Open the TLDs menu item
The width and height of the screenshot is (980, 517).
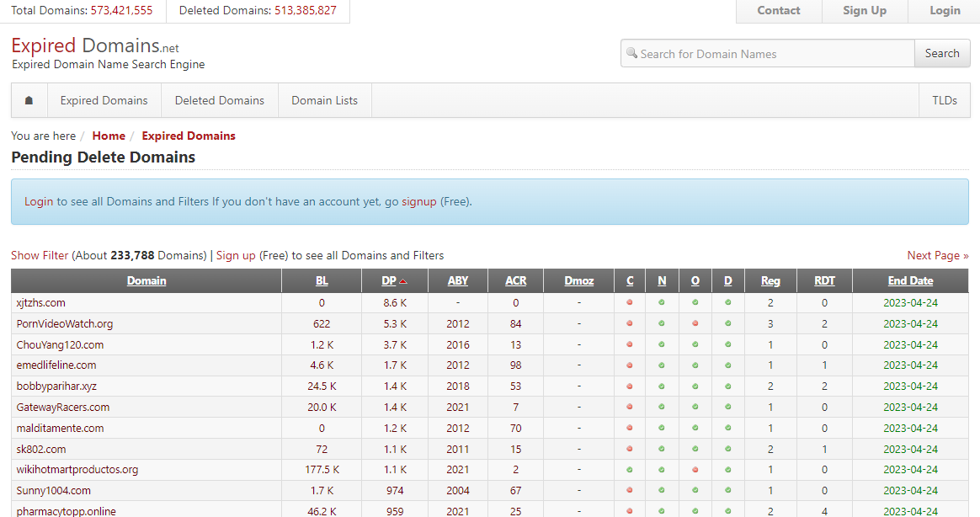pos(944,100)
